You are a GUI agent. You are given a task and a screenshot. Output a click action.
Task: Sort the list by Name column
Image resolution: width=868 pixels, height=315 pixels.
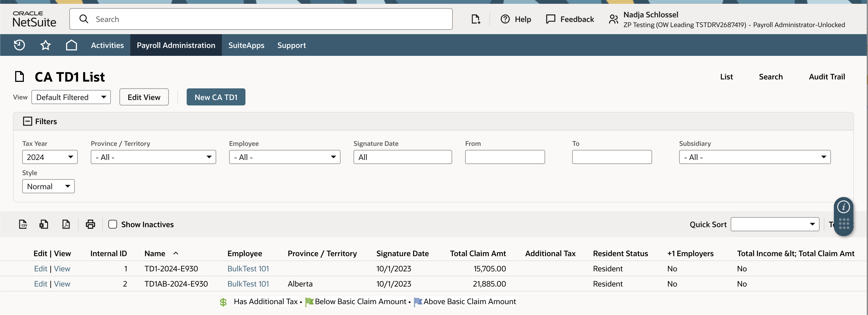pos(155,253)
